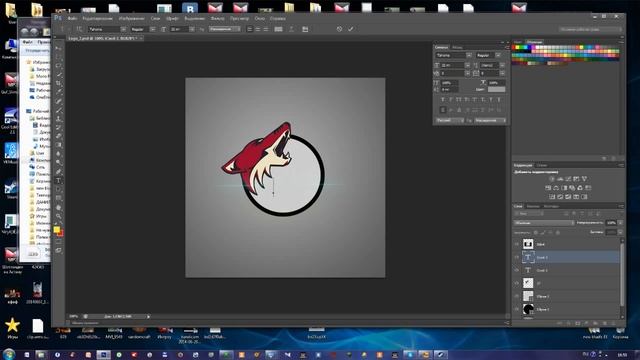The image size is (640, 360).
Task: Switch to the Абзац tab
Action: (x=457, y=47)
